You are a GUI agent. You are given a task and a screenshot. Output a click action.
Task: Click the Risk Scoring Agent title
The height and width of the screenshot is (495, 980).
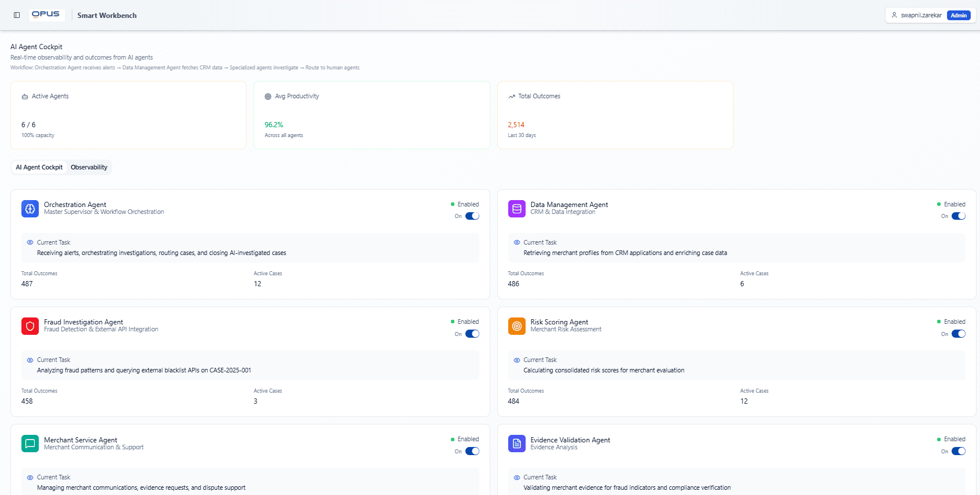(559, 322)
